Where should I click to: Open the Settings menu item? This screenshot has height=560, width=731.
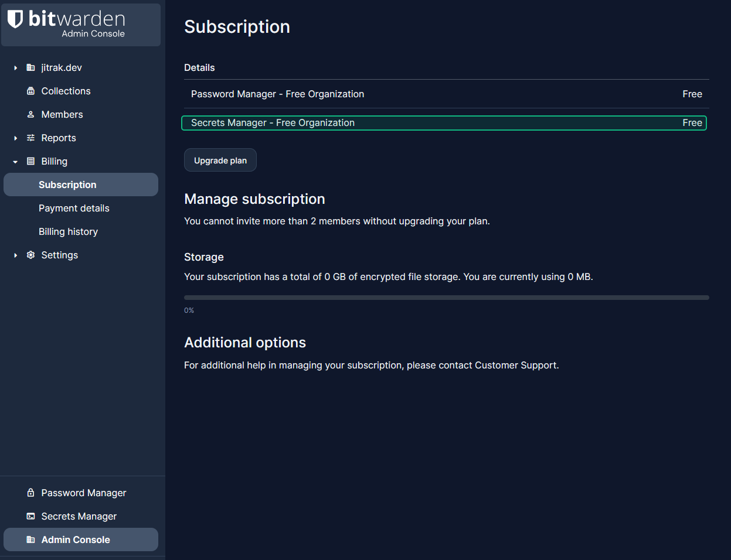(60, 255)
